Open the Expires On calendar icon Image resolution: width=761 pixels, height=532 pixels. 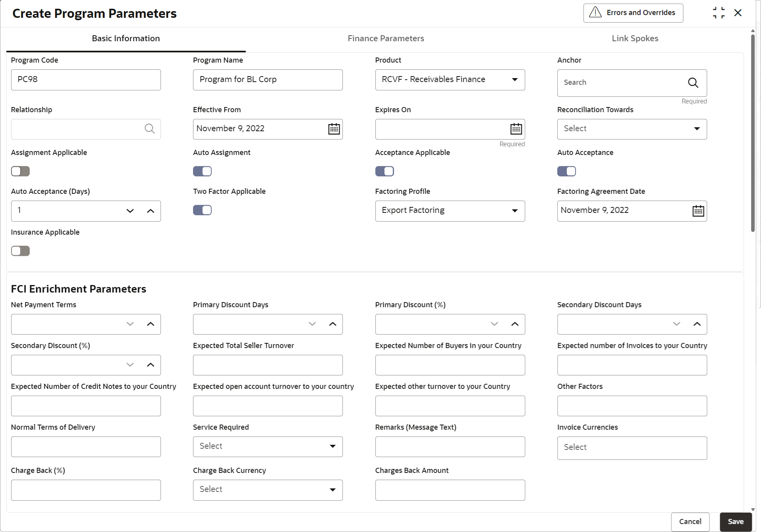coord(516,129)
